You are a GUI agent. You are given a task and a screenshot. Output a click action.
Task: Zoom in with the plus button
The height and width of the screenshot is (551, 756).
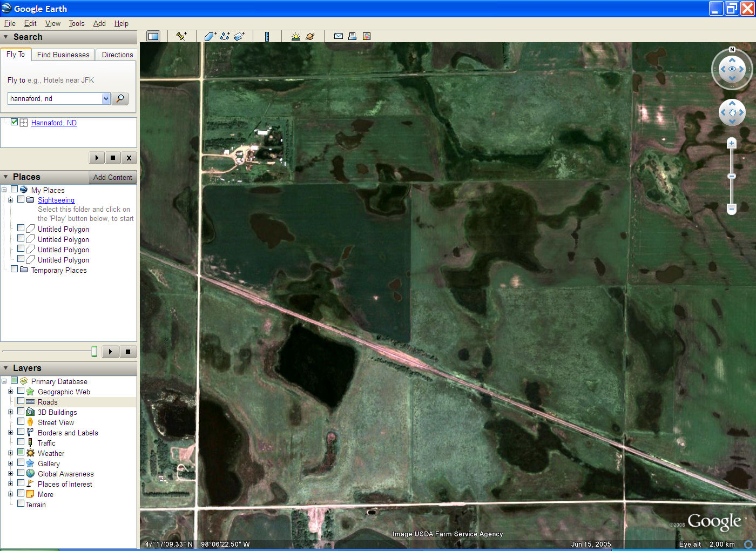pos(732,143)
